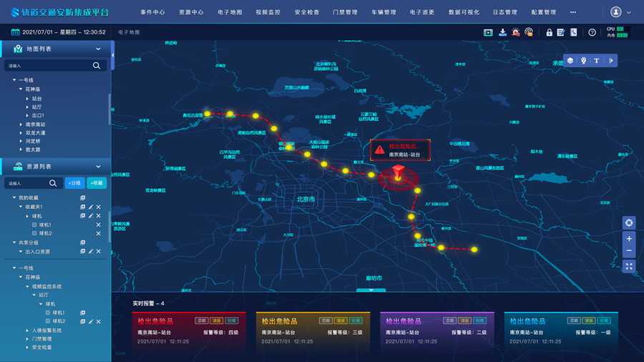Open the alarm siren icon
The image size is (644, 362).
515,32
